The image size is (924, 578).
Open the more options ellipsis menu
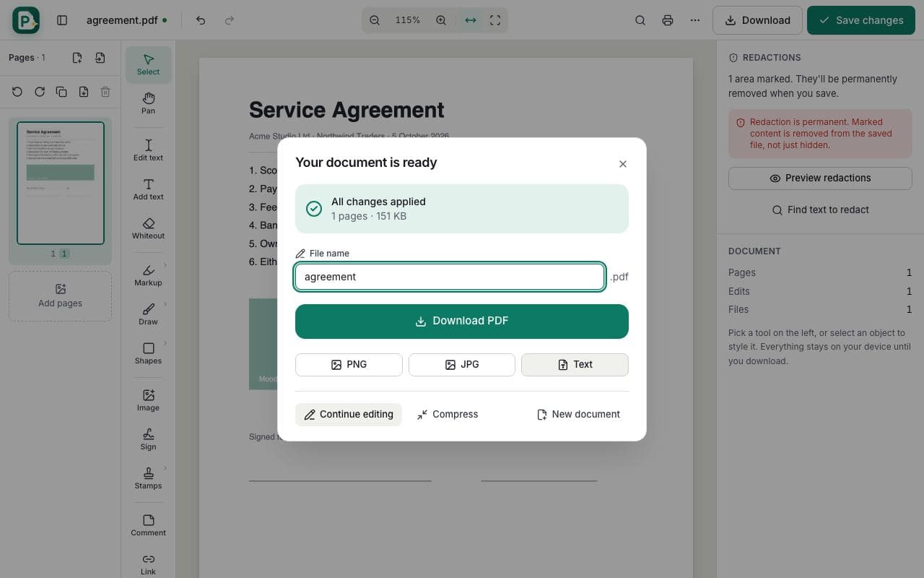click(695, 20)
